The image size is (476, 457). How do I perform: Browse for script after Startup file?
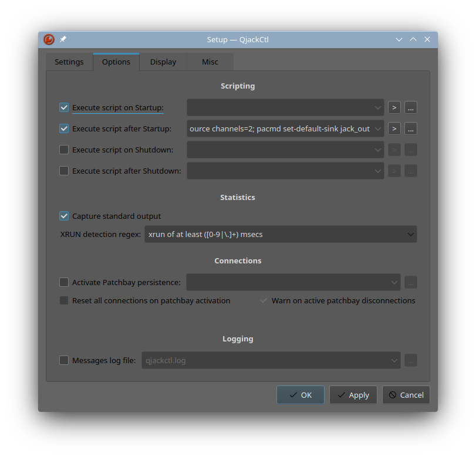(x=410, y=128)
